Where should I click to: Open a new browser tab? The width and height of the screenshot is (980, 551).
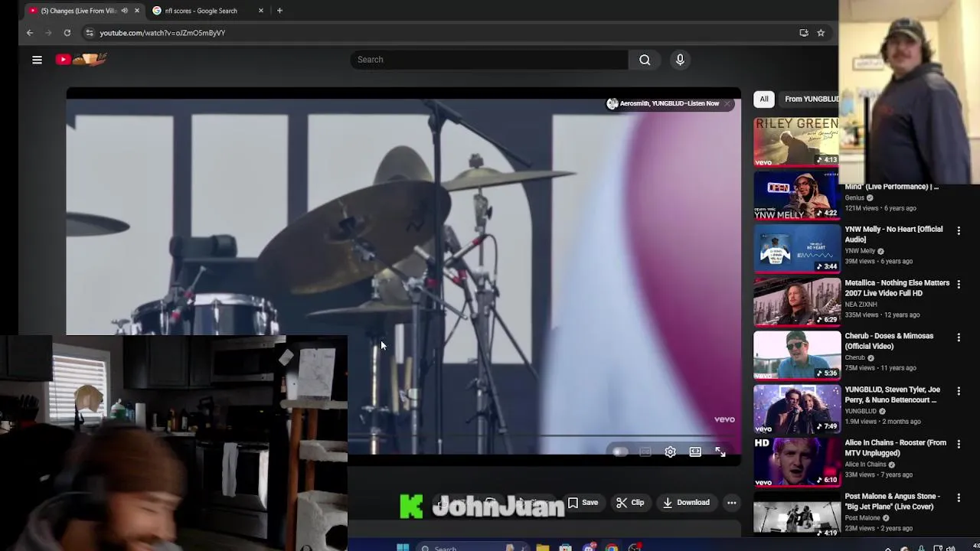click(x=279, y=11)
